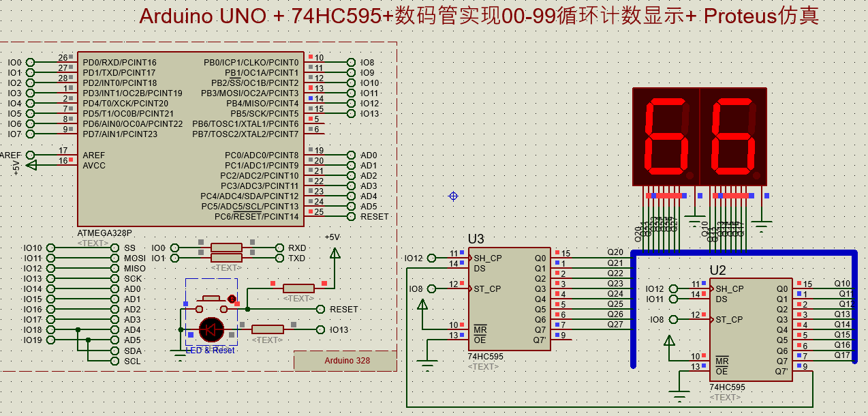Select the +5V power symbol above U3
Screen dimensions: 868x416
point(423,305)
